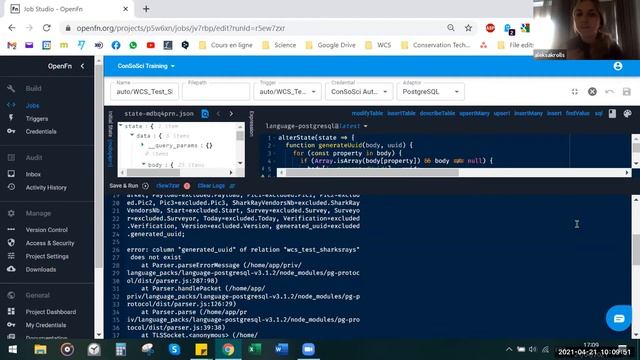
Task: Click the save disk icon
Action: pyautogui.click(x=627, y=92)
